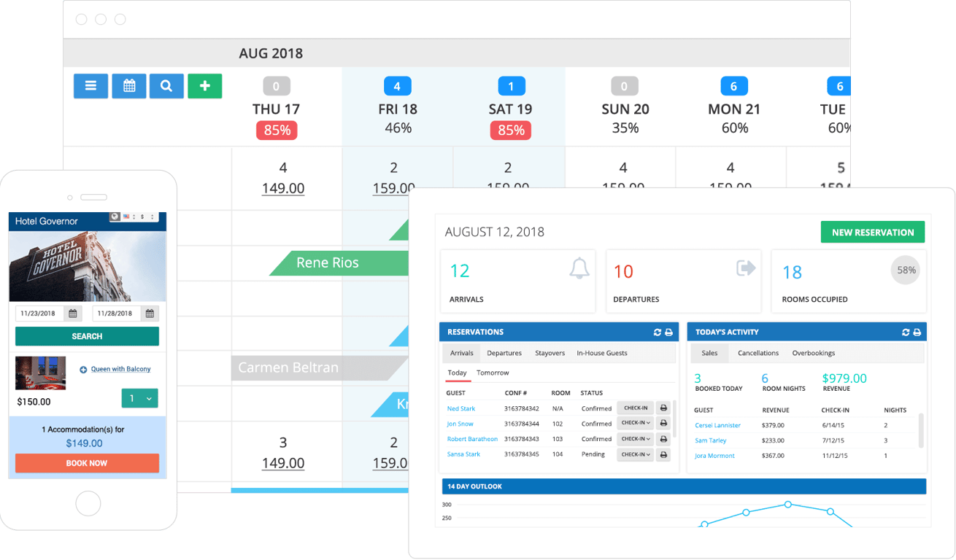Viewport: 956px width, 560px height.
Task: Open check-in date calendar on phone
Action: click(73, 314)
